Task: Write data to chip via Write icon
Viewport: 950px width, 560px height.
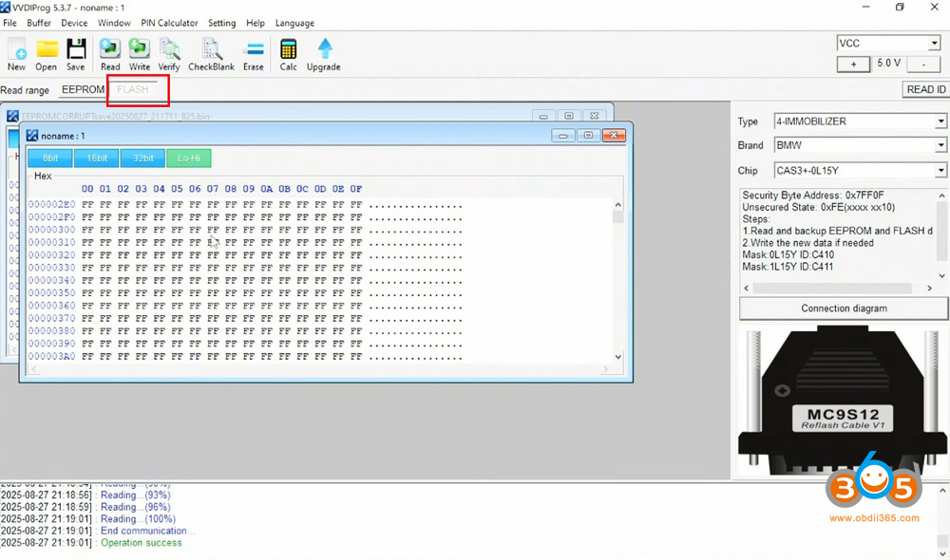Action: [140, 54]
